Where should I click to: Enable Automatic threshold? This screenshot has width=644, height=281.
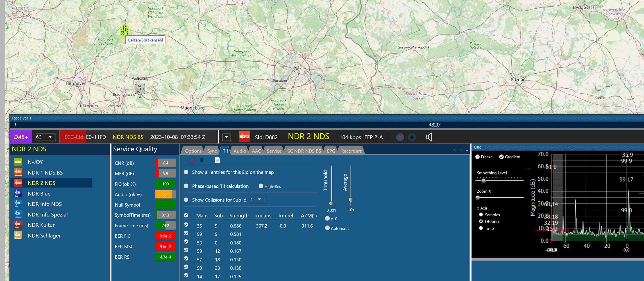[327, 228]
